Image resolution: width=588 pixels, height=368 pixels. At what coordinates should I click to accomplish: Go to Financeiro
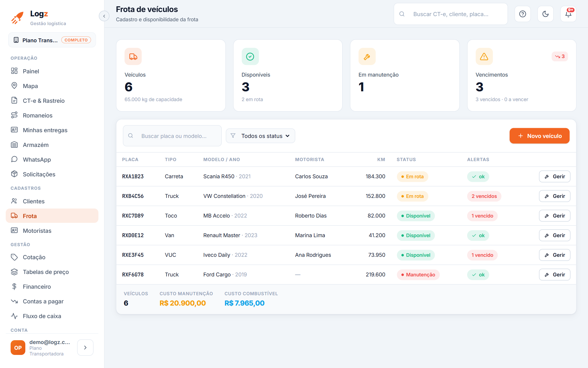[52, 286]
